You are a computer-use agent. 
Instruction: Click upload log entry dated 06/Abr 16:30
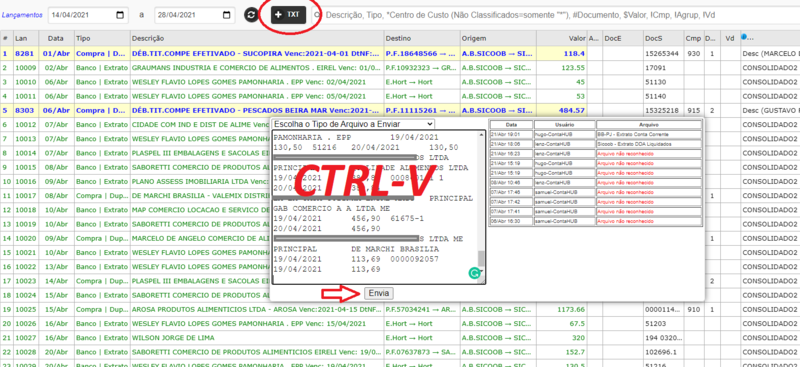[x=596, y=222]
